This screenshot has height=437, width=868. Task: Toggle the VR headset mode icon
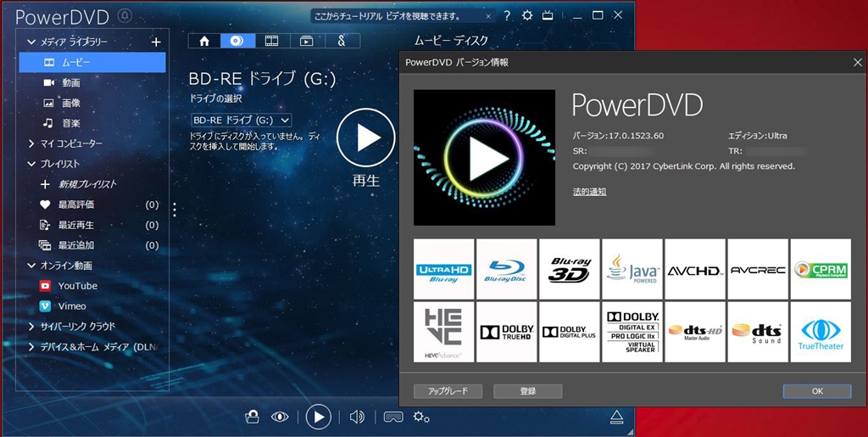(393, 417)
